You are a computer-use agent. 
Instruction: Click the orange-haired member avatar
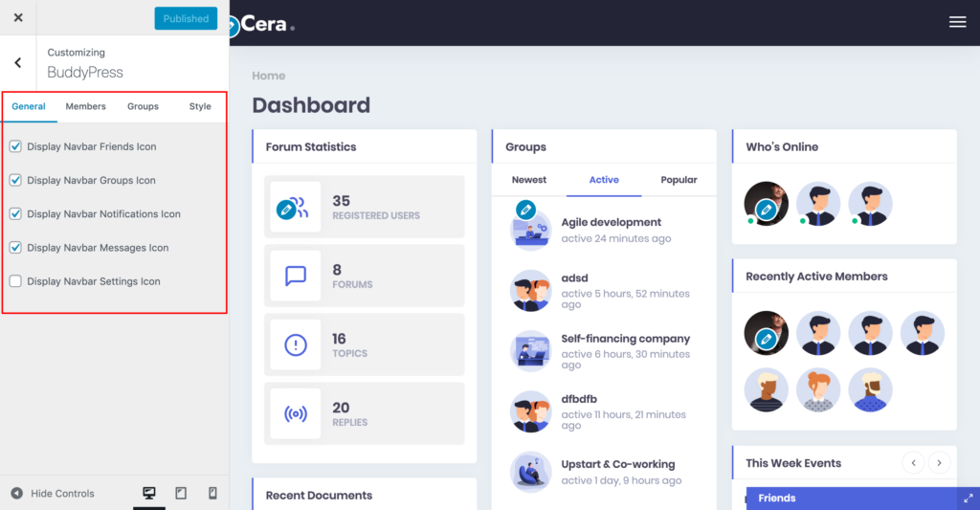pyautogui.click(x=818, y=390)
